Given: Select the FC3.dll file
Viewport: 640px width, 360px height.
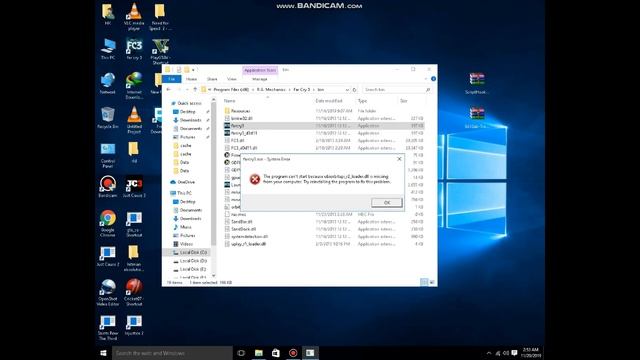Looking at the screenshot, I should 238,140.
